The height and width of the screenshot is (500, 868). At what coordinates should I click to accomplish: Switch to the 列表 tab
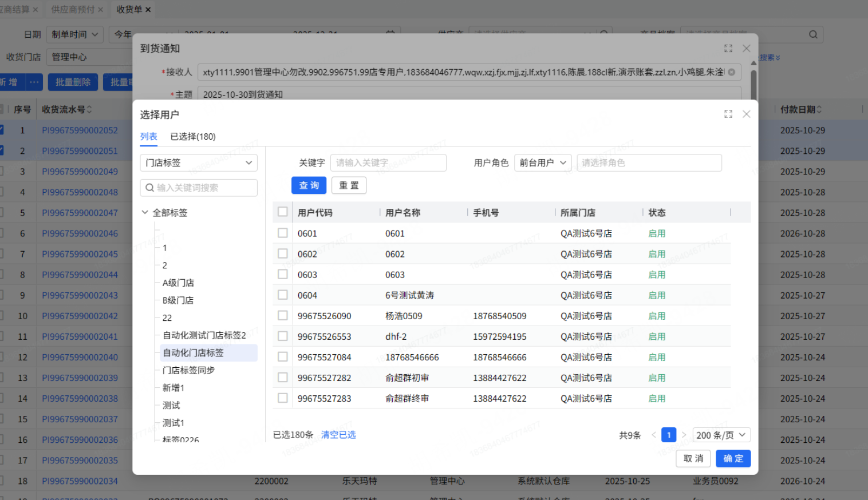click(x=148, y=137)
